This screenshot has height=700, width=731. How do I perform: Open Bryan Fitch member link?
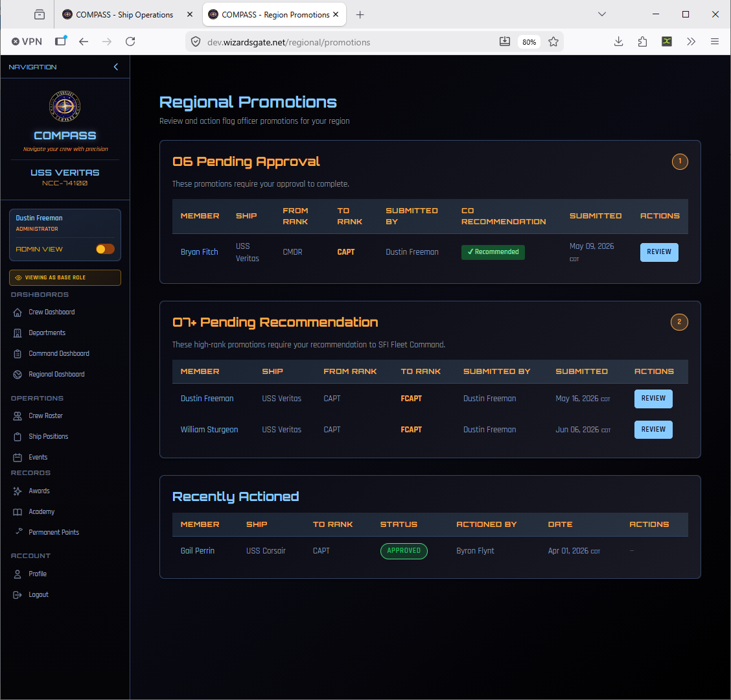click(199, 252)
